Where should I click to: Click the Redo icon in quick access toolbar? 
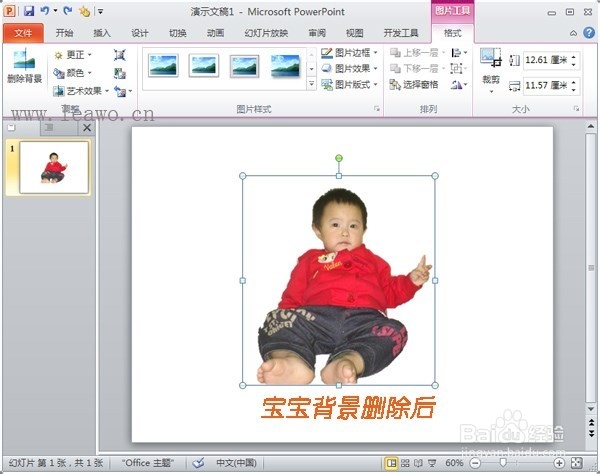point(68,11)
